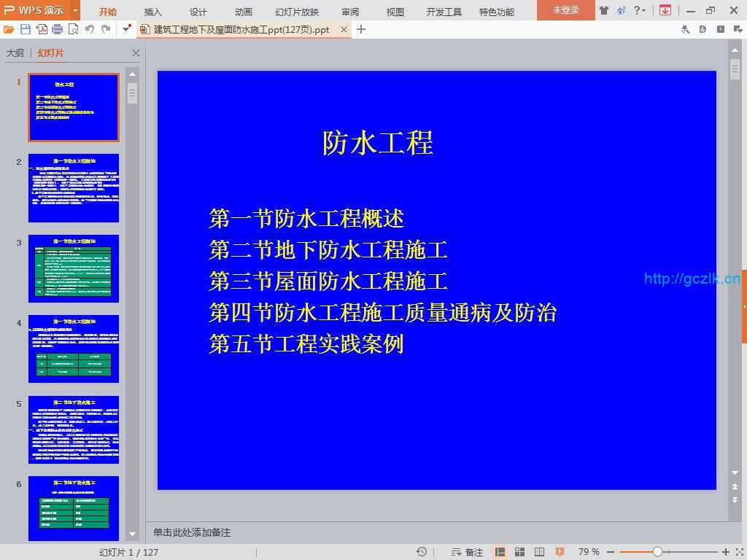Viewport: 747px width, 560px height.
Task: Click the Save icon in quick toolbar
Action: coord(26,29)
